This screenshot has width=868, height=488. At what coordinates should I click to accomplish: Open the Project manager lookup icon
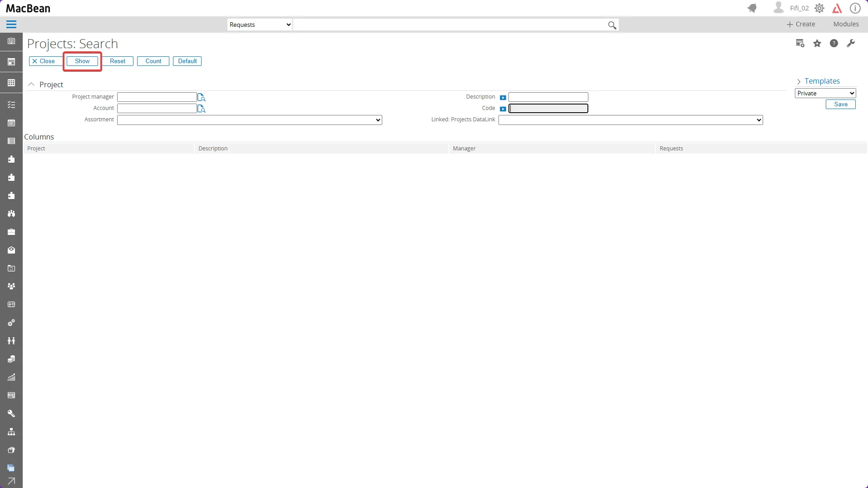202,97
